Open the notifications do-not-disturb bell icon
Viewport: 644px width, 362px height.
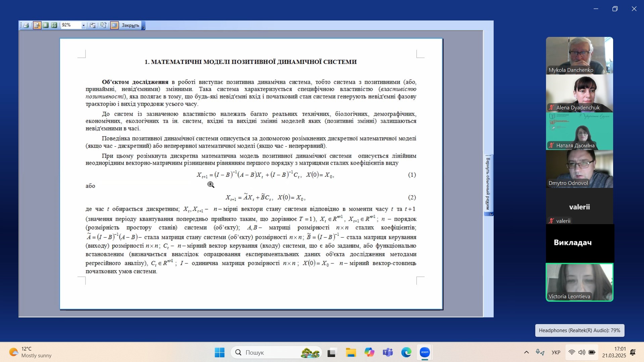[633, 352]
